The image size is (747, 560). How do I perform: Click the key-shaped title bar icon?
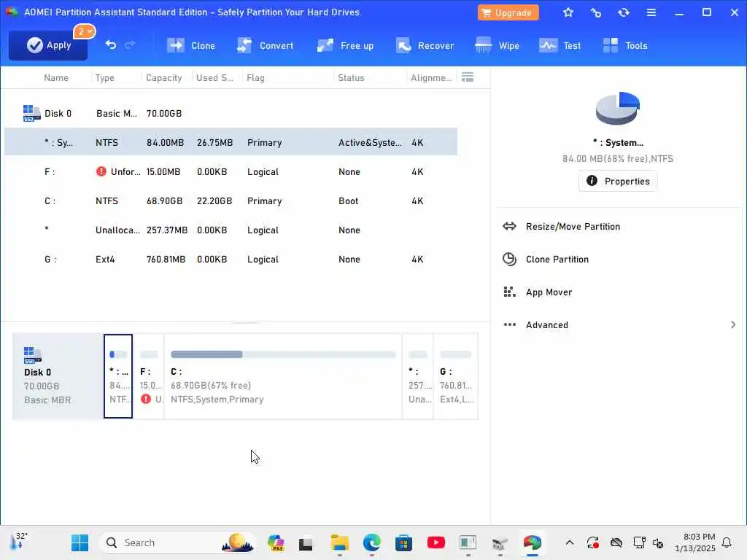pyautogui.click(x=595, y=12)
